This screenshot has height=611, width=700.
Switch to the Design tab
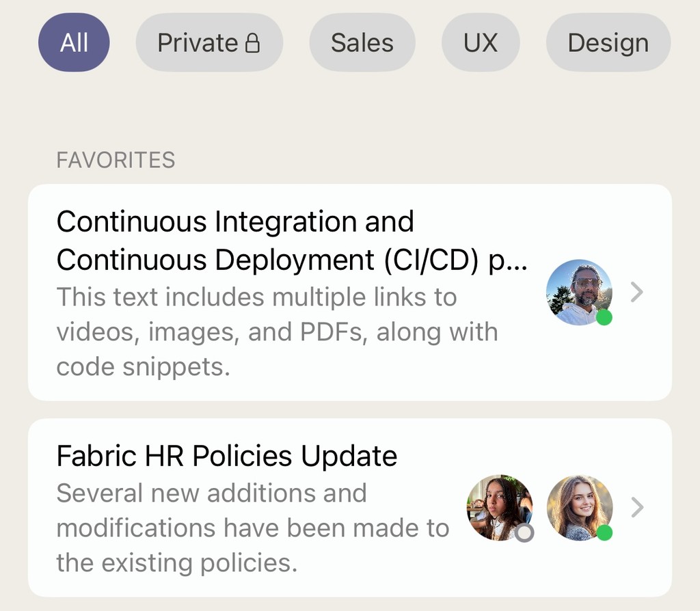(608, 43)
